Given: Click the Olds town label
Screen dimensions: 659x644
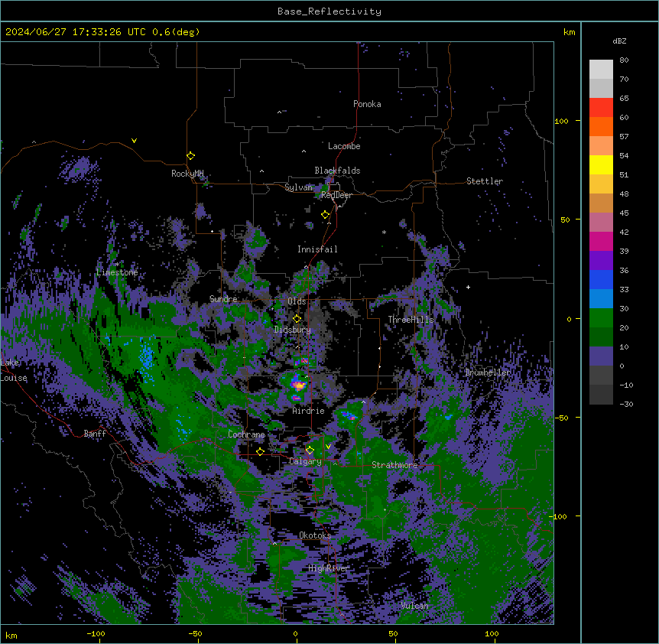Looking at the screenshot, I should 297,301.
